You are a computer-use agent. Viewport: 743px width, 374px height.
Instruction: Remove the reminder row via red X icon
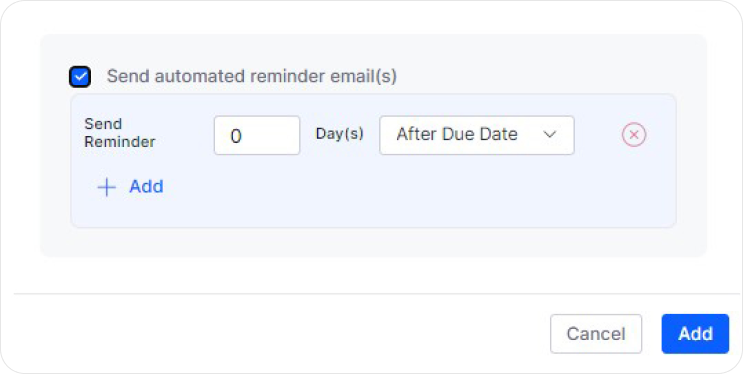pyautogui.click(x=634, y=135)
